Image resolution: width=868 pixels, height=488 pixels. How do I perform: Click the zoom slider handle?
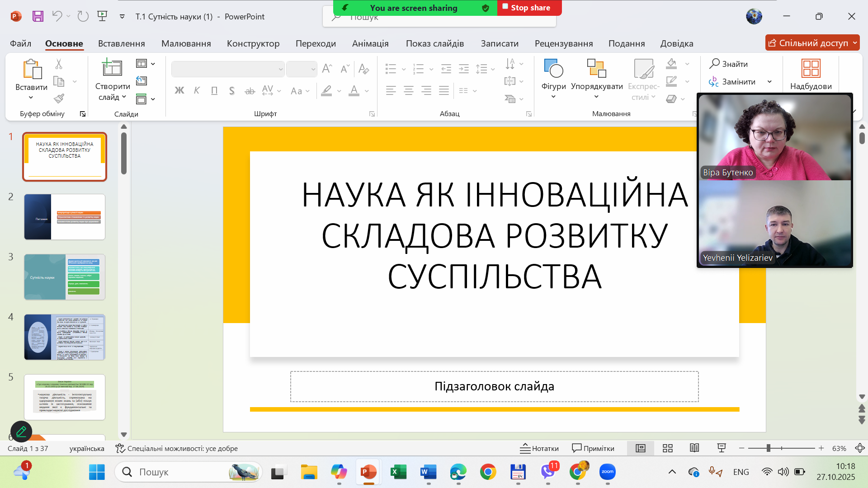coord(768,448)
